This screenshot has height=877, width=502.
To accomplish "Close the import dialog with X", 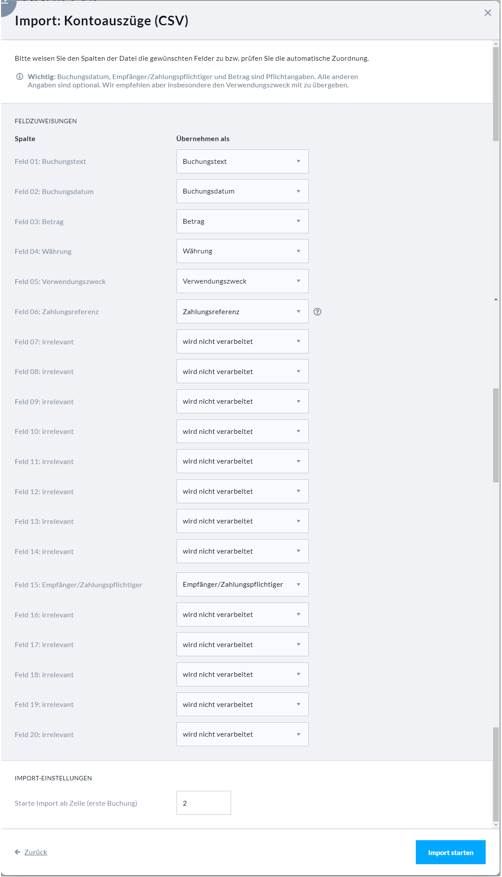I will click(x=487, y=13).
